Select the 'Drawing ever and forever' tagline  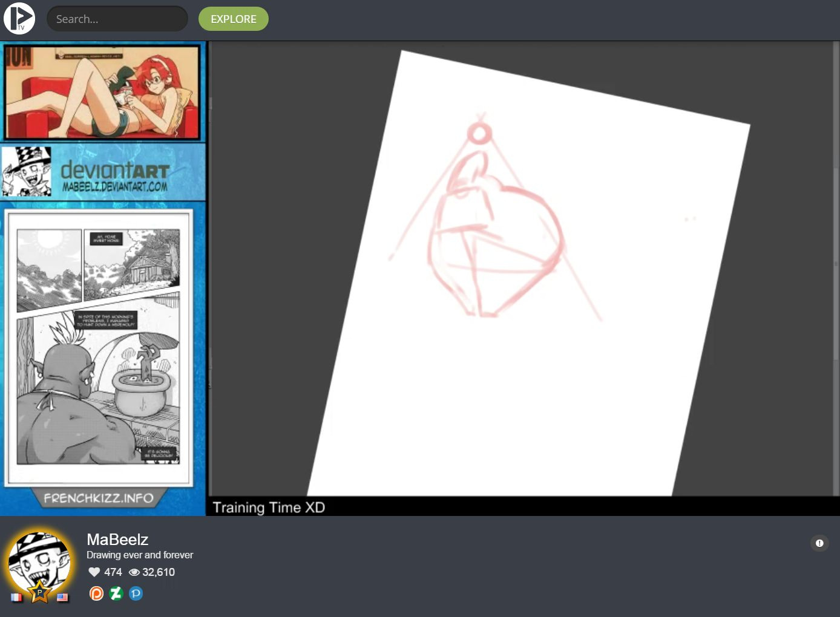pyautogui.click(x=140, y=555)
